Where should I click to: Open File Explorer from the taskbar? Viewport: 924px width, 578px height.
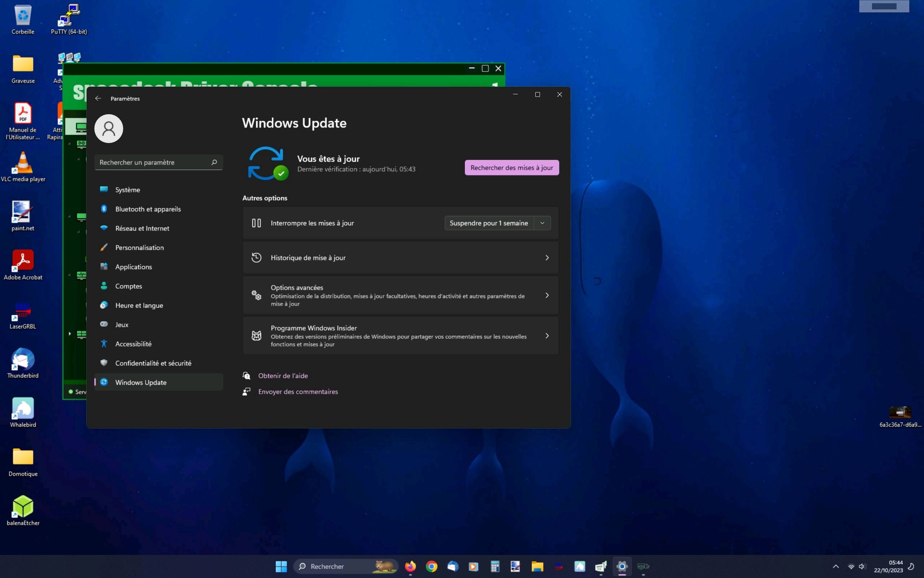tap(537, 566)
